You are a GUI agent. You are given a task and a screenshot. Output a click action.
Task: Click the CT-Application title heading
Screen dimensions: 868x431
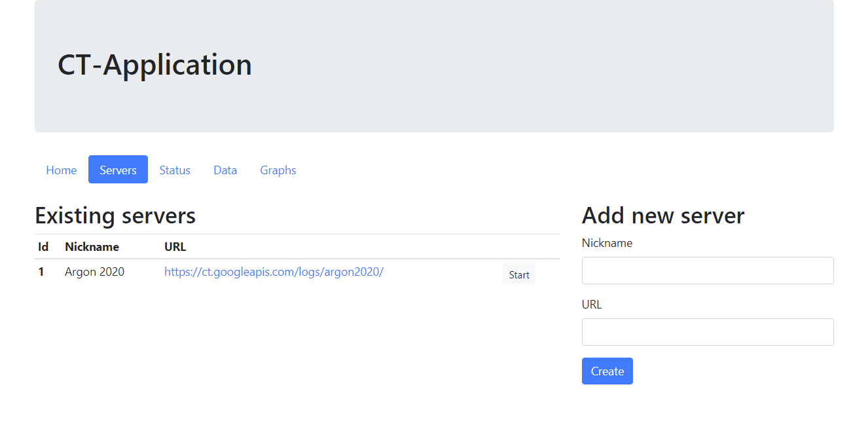point(154,65)
